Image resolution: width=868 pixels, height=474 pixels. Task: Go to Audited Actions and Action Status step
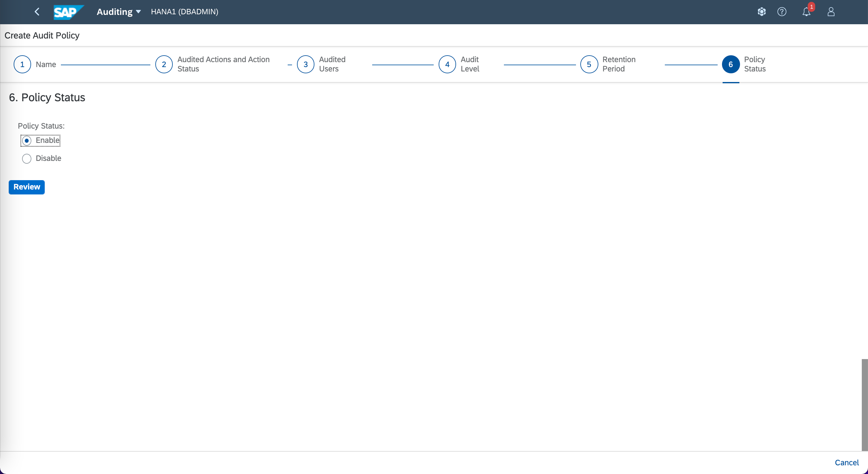click(164, 64)
